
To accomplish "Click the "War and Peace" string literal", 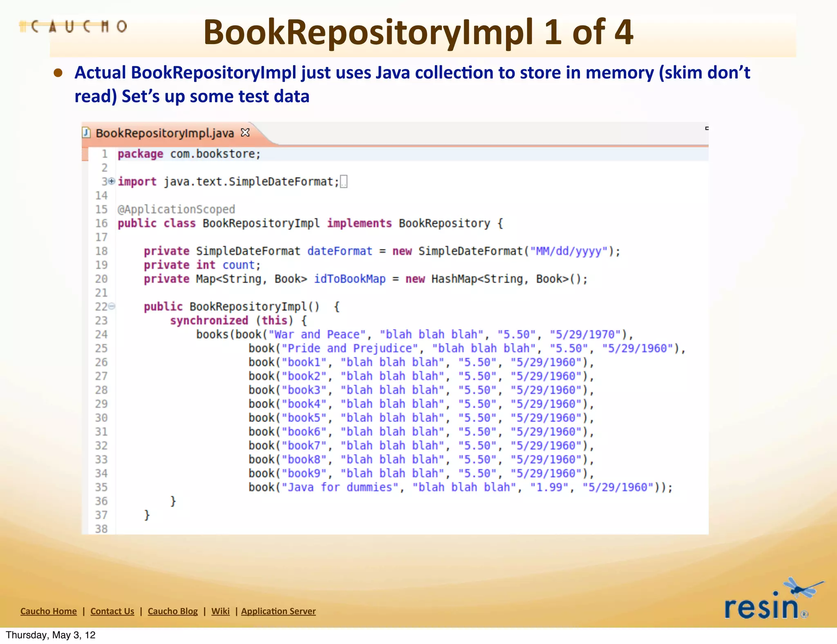I will coord(317,335).
